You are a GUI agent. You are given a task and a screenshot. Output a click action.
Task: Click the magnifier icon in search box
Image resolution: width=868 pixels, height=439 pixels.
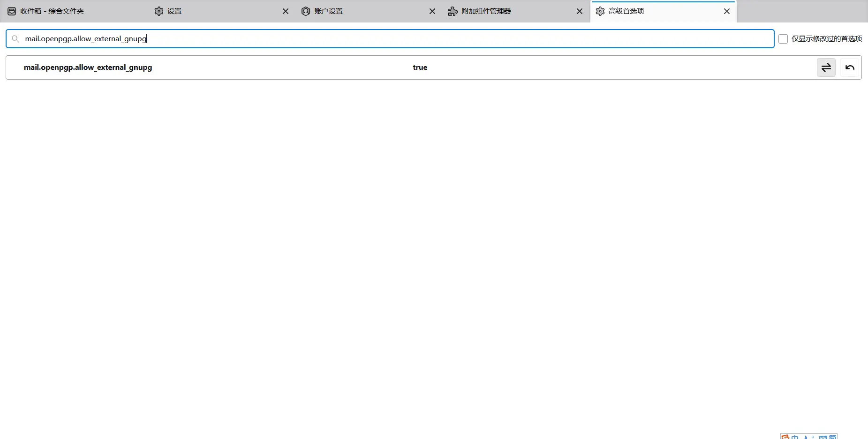[x=15, y=39]
